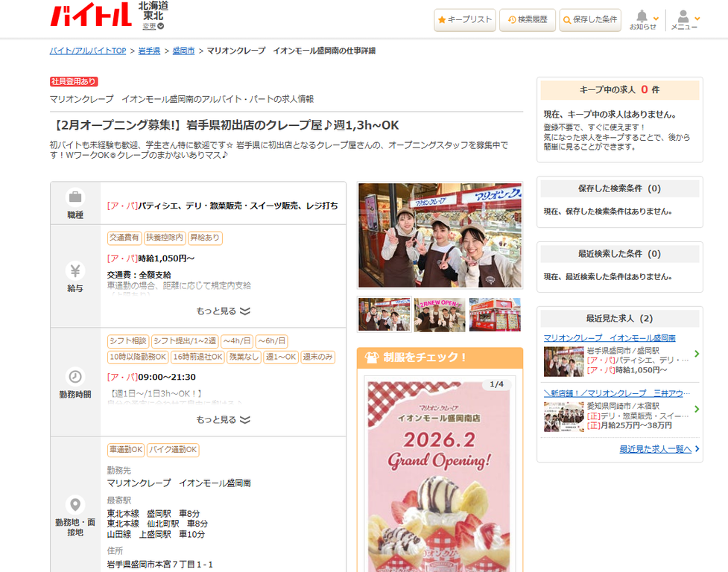
Task: Open マリオンクレープ イオンモール盛岡南 recent job link
Action: 610,337
